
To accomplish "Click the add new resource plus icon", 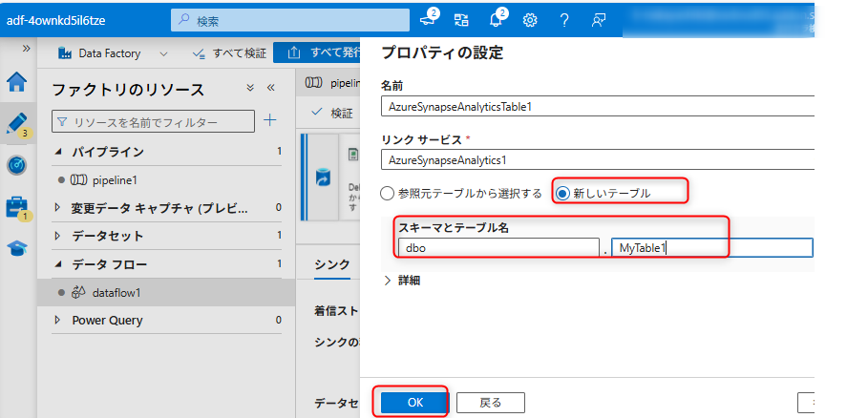I will pos(269,120).
